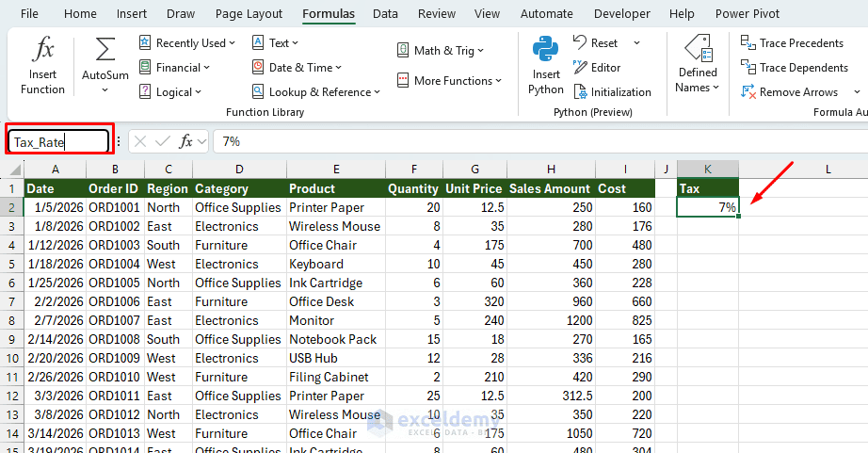Expand the AutoSum dropdown arrow
Viewport: 868px width, 453px height.
click(104, 89)
